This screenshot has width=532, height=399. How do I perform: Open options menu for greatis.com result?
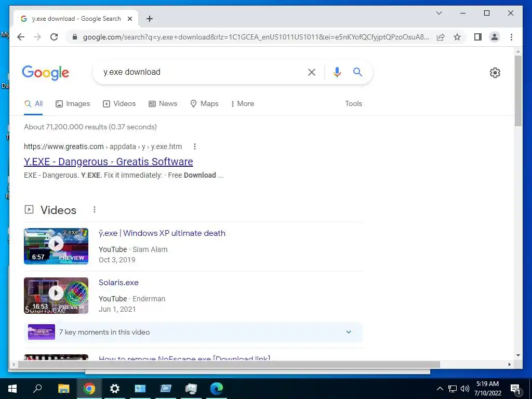(194, 147)
